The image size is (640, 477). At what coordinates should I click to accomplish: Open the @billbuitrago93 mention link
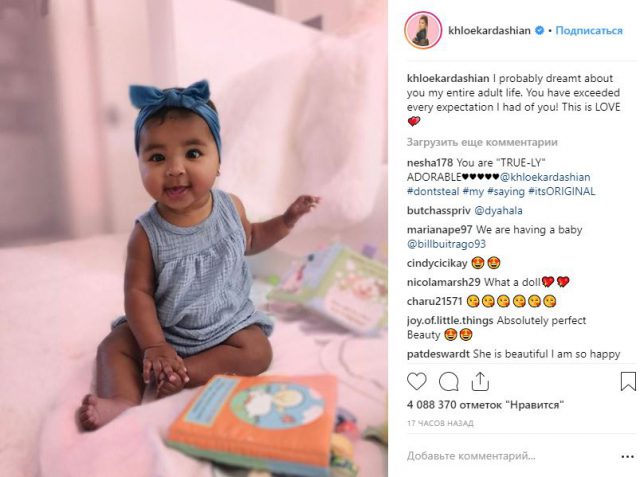click(447, 244)
